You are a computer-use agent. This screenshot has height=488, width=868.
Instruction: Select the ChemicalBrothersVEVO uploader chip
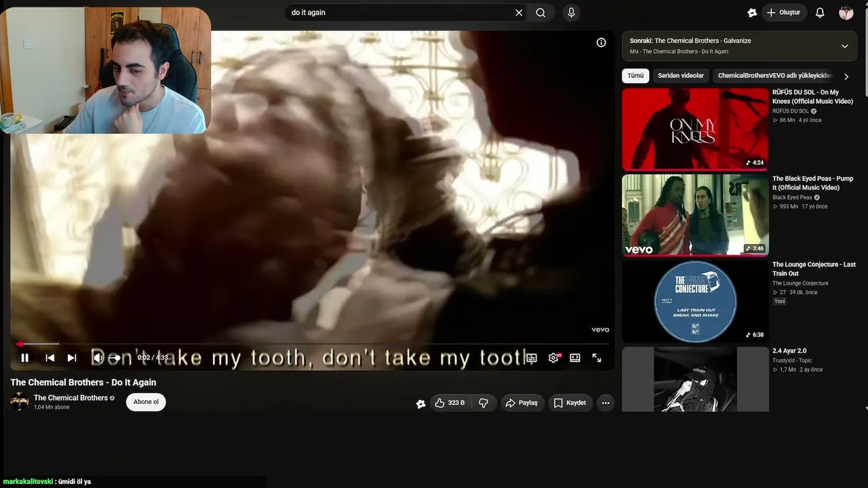click(x=774, y=76)
